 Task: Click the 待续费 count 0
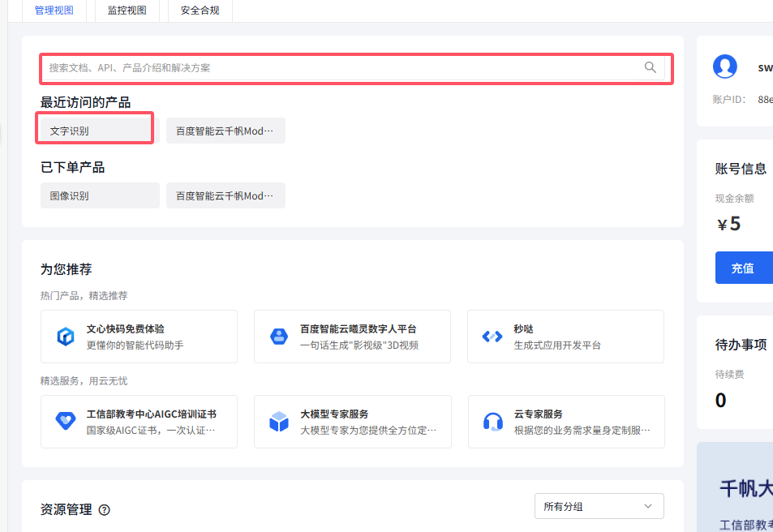point(721,400)
